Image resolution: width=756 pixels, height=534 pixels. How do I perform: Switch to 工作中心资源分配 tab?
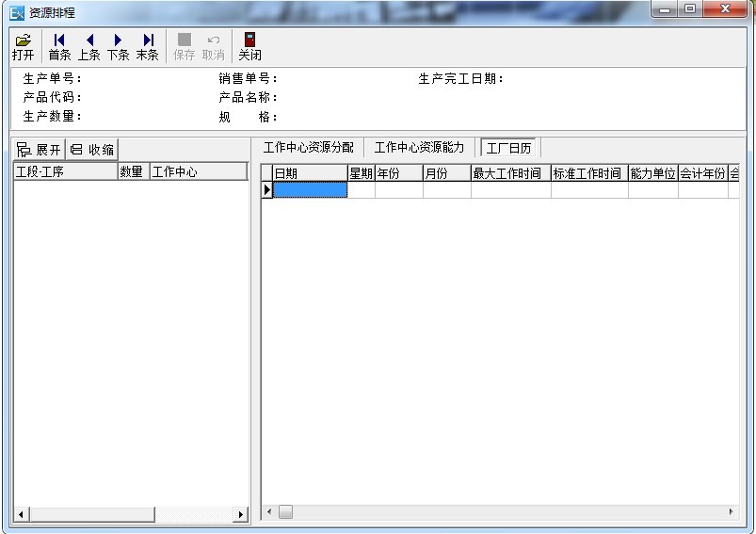pyautogui.click(x=309, y=148)
